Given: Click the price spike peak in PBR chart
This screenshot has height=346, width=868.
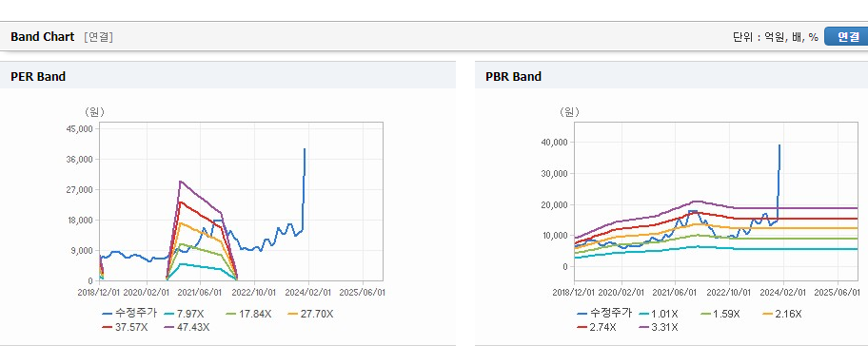Looking at the screenshot, I should tap(779, 145).
